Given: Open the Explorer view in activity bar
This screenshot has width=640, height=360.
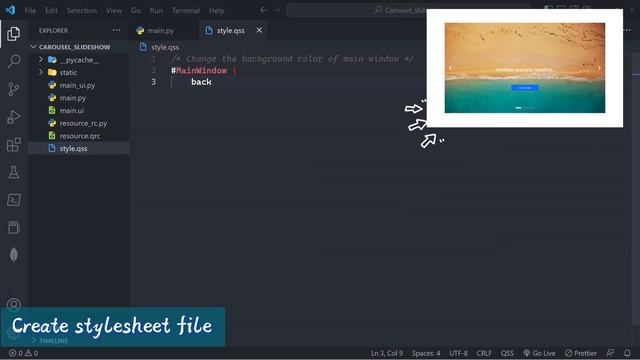Looking at the screenshot, I should click(x=13, y=34).
